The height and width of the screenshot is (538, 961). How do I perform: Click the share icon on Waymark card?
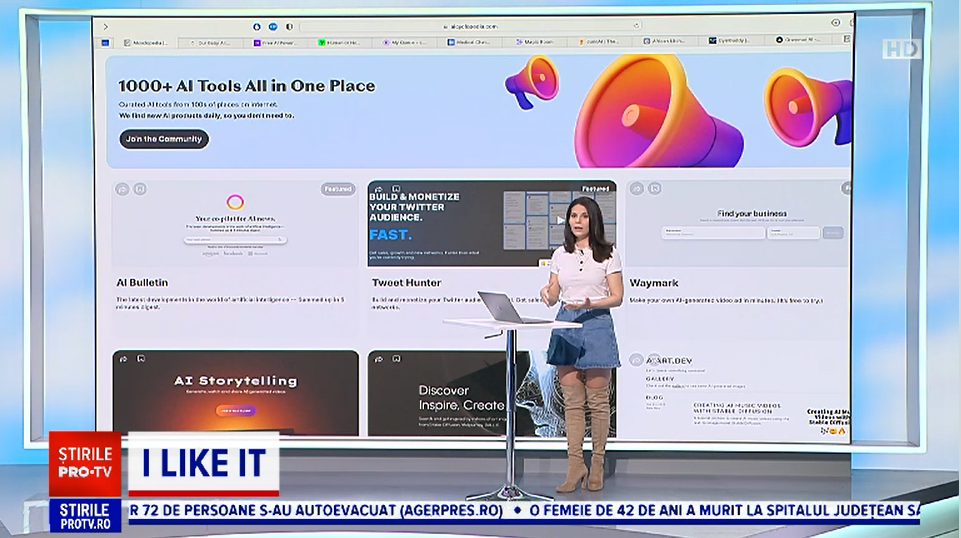coord(636,188)
